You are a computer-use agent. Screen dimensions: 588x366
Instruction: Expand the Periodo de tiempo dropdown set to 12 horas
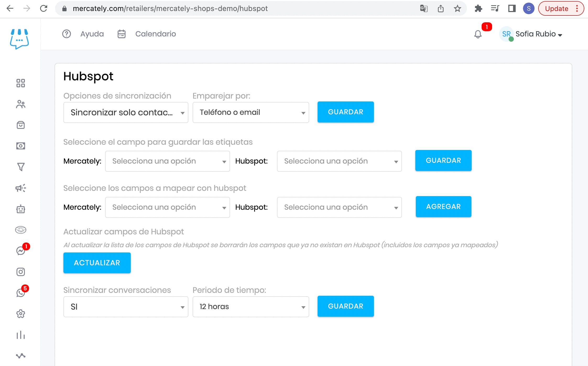point(251,306)
